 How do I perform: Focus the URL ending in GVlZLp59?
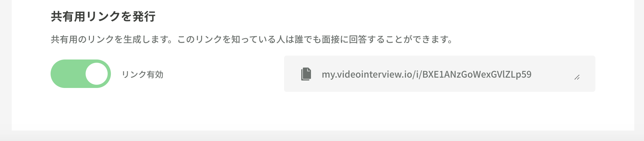click(426, 74)
